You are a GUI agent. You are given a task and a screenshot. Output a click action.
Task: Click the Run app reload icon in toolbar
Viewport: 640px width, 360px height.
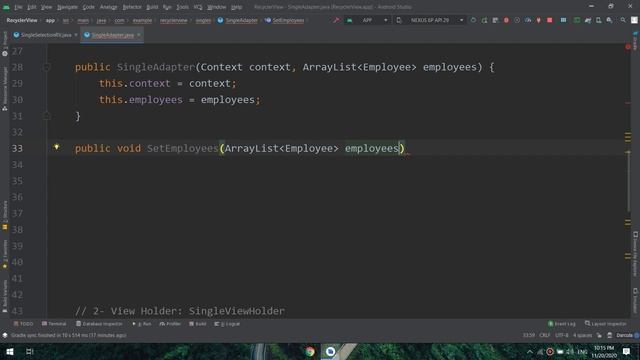(x=473, y=20)
